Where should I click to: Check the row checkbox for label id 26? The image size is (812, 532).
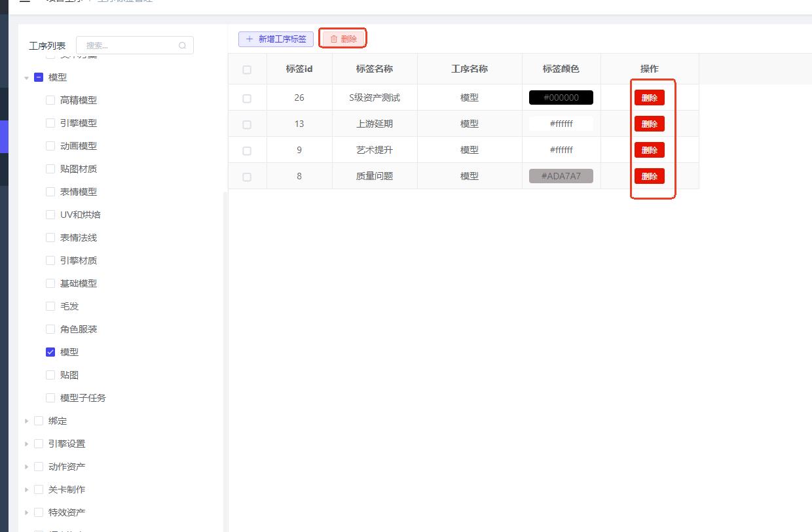[247, 99]
